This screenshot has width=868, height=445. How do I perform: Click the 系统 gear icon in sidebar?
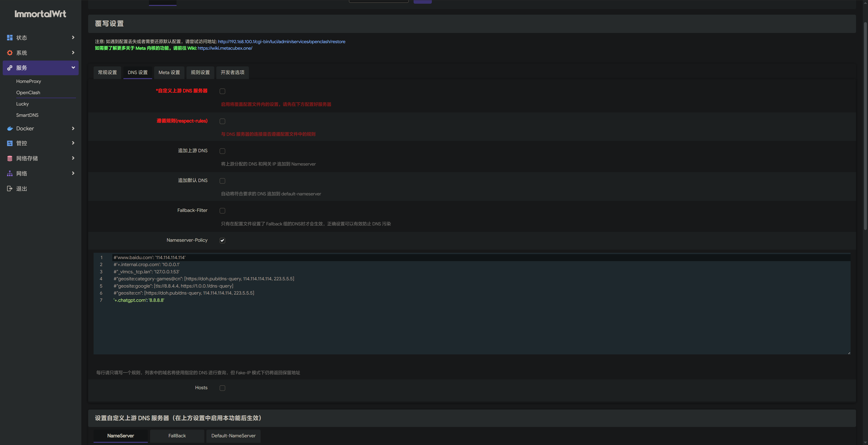click(x=10, y=53)
